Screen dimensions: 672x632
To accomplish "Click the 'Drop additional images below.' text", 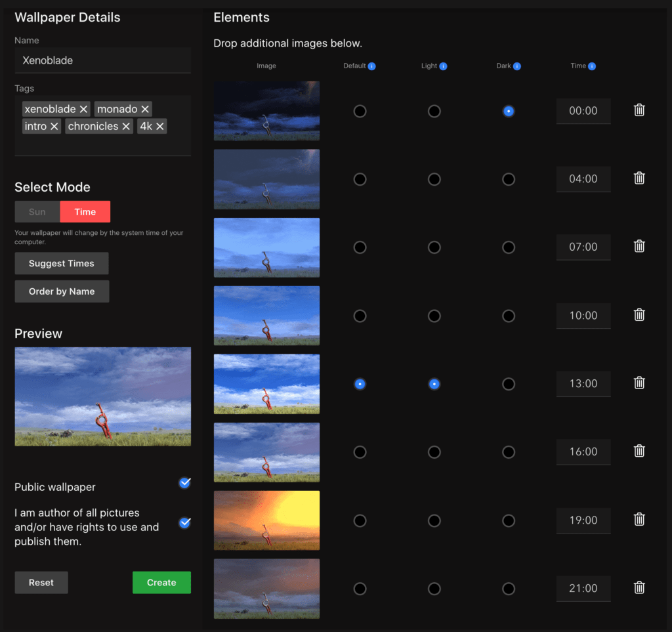I will (x=287, y=43).
